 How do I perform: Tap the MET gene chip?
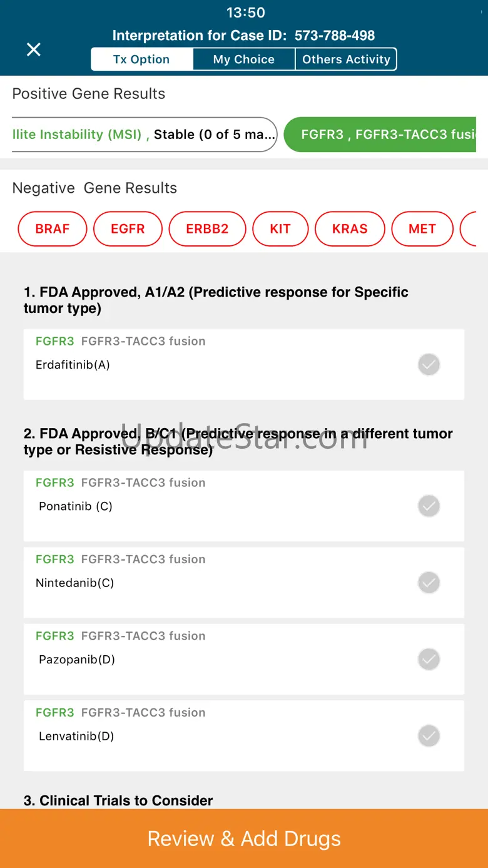(x=422, y=229)
